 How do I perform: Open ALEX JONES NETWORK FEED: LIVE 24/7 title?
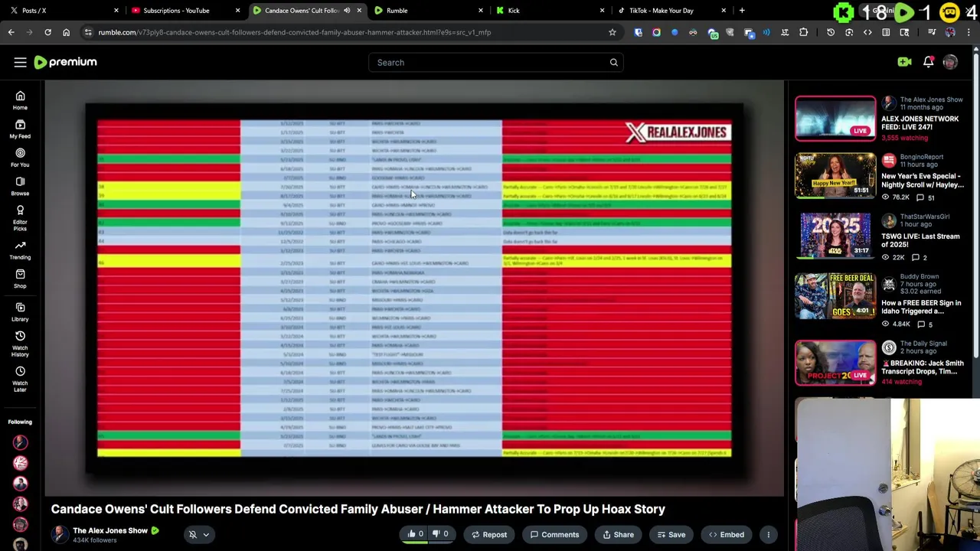tap(920, 123)
